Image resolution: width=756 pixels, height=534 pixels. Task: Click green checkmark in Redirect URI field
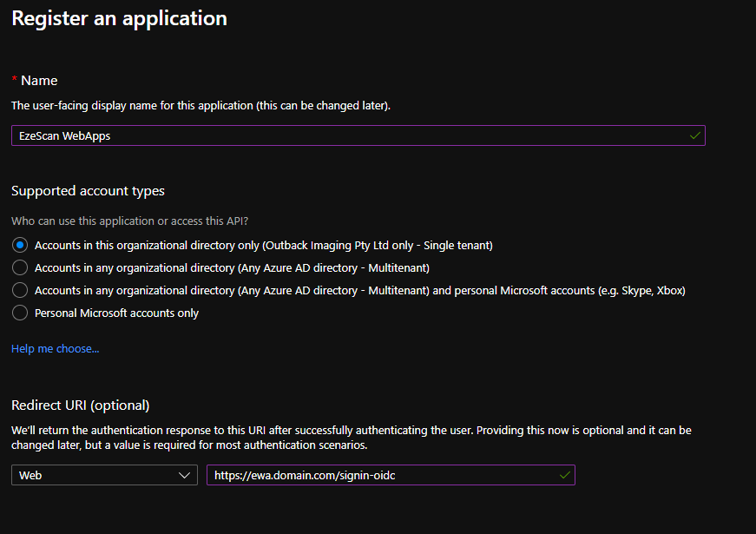pyautogui.click(x=564, y=475)
